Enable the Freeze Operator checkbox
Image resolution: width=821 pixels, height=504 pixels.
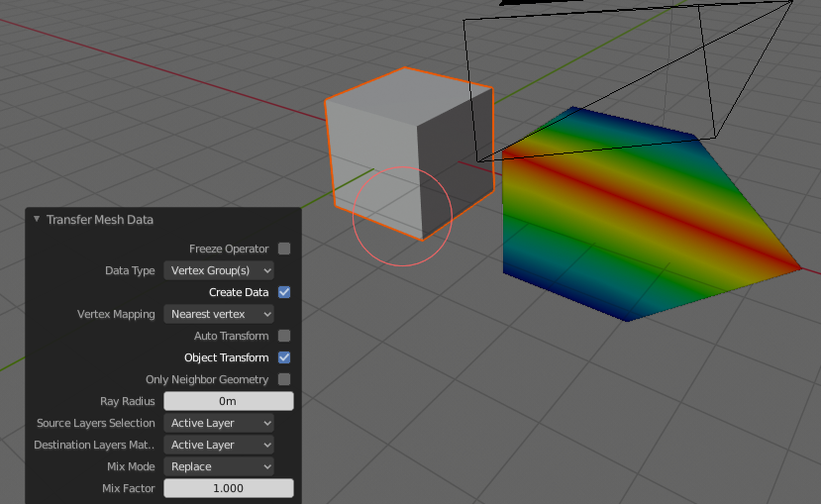click(x=284, y=249)
